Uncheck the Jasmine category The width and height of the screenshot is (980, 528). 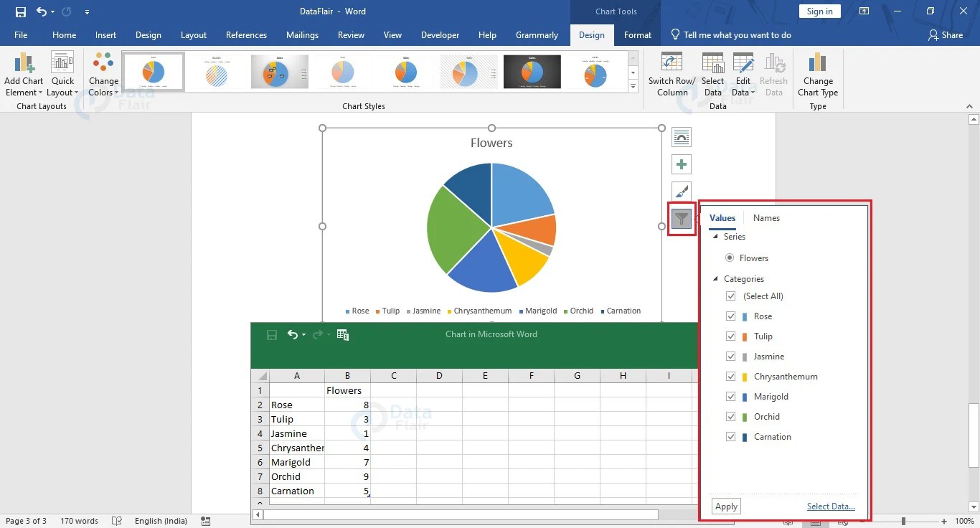[x=731, y=357]
